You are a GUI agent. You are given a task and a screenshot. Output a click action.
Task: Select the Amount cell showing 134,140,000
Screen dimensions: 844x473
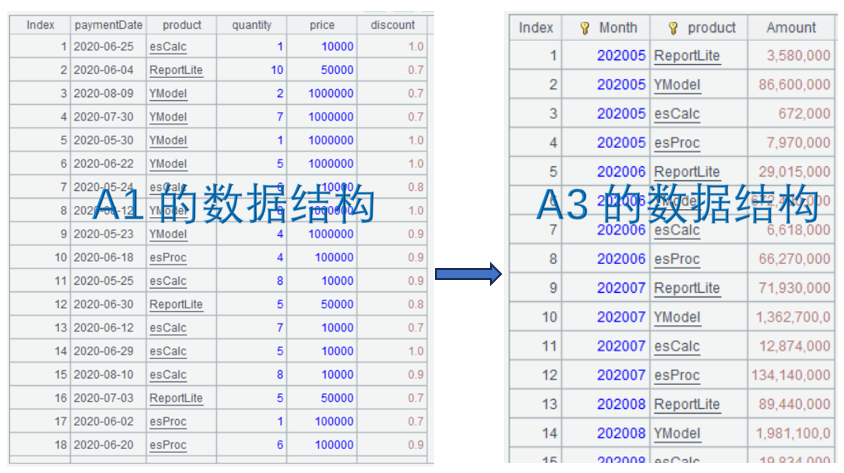tap(791, 375)
